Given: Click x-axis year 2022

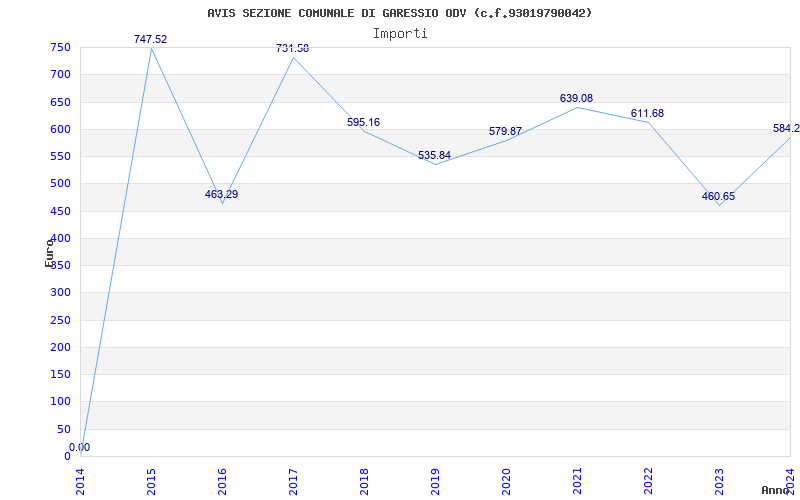Looking at the screenshot, I should click(x=647, y=482).
